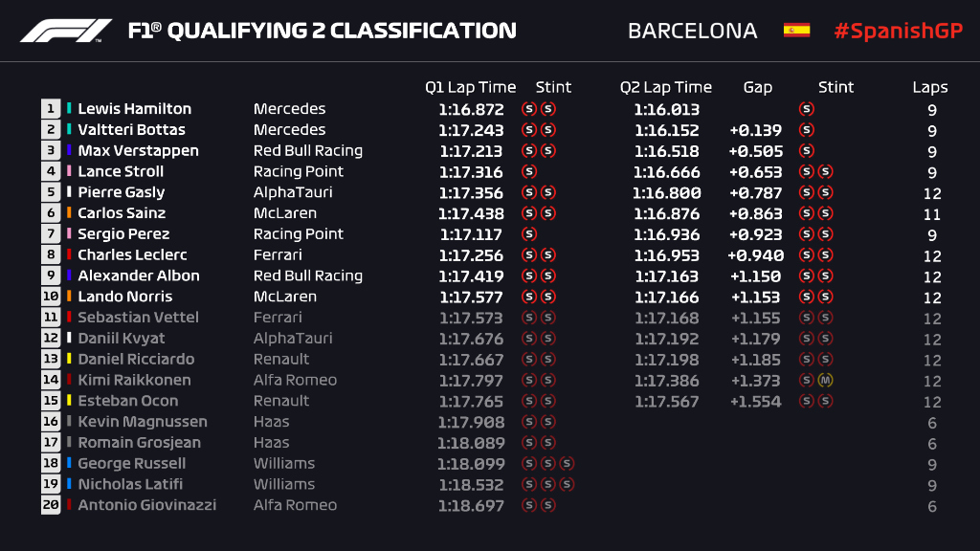Click the medium tyre icon in Raikkonen's row
Viewport: 980px width, 551px height.
(826, 380)
